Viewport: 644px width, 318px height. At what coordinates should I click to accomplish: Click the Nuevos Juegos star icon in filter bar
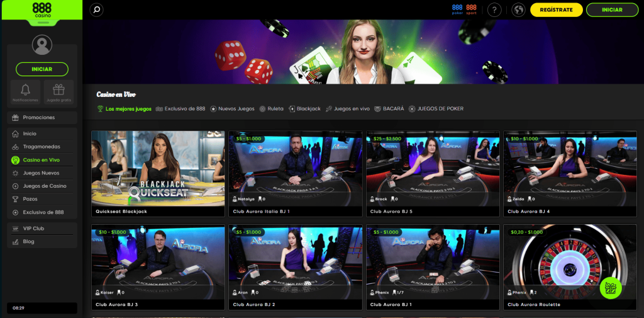pyautogui.click(x=213, y=109)
